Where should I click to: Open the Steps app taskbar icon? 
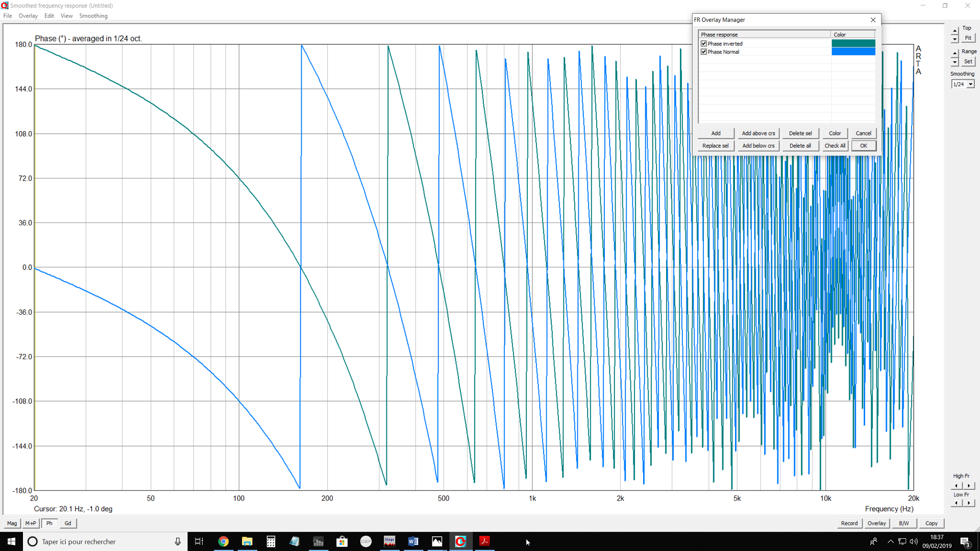click(389, 541)
